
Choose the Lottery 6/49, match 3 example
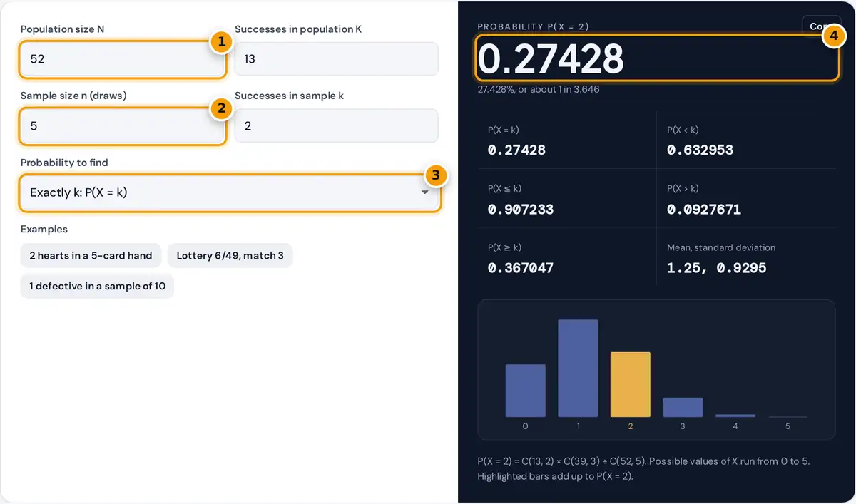click(x=230, y=256)
